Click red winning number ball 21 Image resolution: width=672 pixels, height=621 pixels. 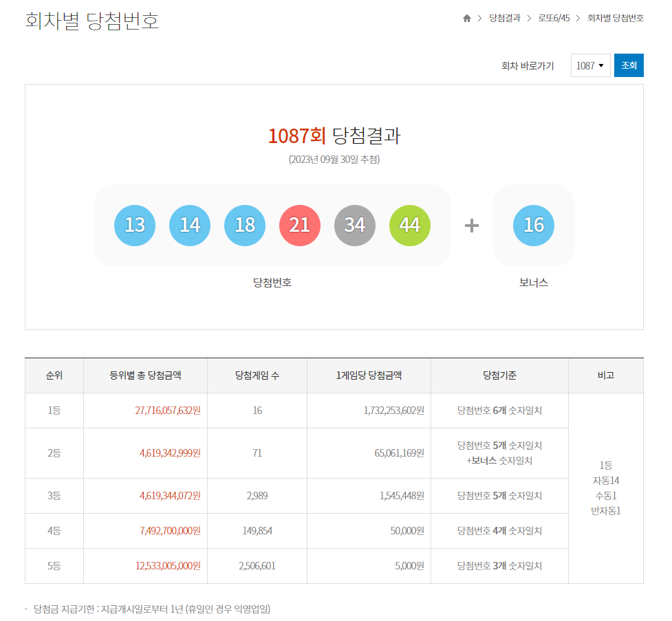(x=300, y=226)
